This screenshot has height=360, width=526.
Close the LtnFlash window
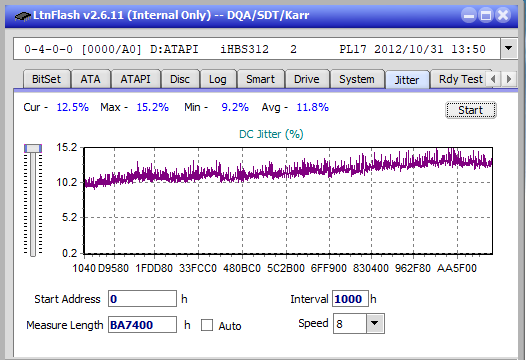tap(503, 15)
